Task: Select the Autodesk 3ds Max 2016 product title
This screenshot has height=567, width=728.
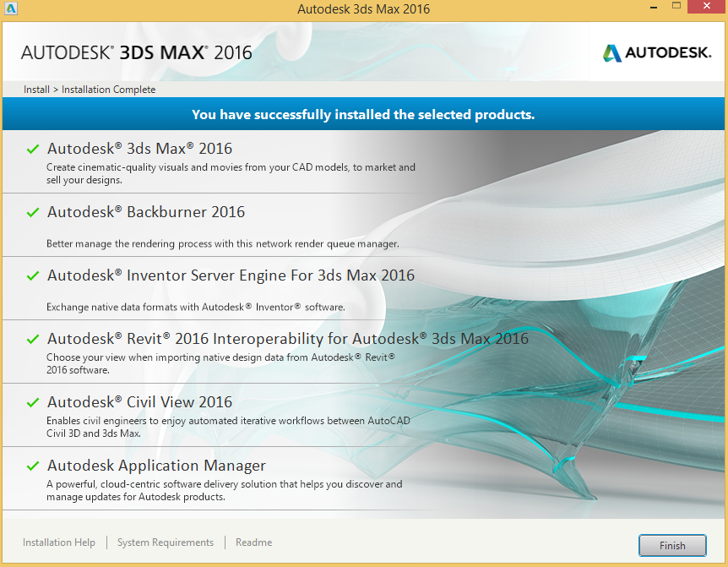Action: coord(139,149)
